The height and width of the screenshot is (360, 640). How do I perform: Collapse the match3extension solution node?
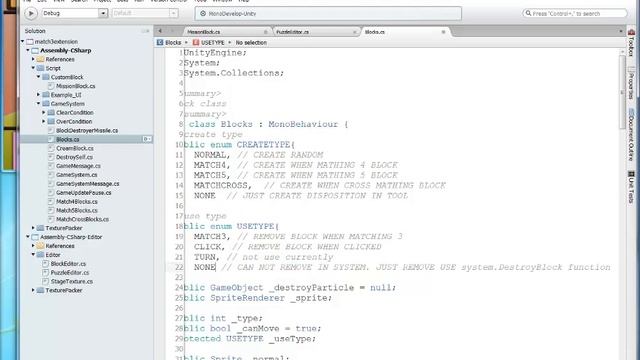23,42
